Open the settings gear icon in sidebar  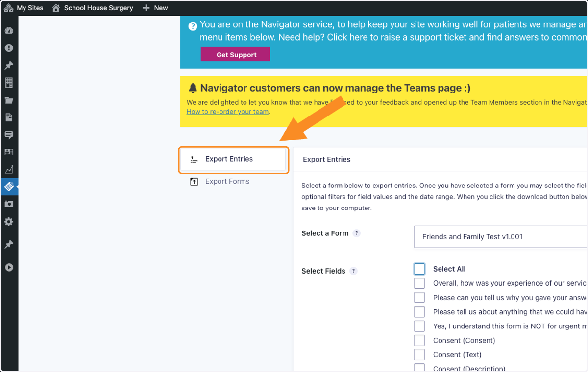tap(9, 222)
